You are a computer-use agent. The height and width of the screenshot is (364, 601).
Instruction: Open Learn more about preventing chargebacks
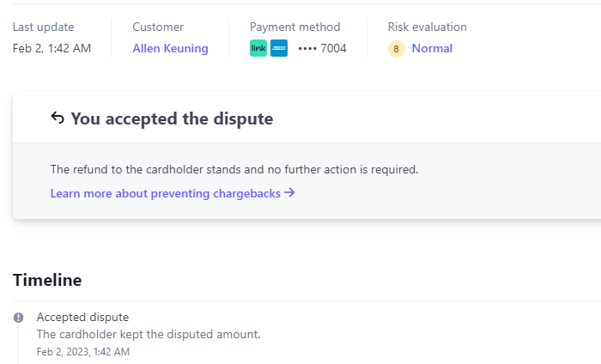(x=166, y=193)
